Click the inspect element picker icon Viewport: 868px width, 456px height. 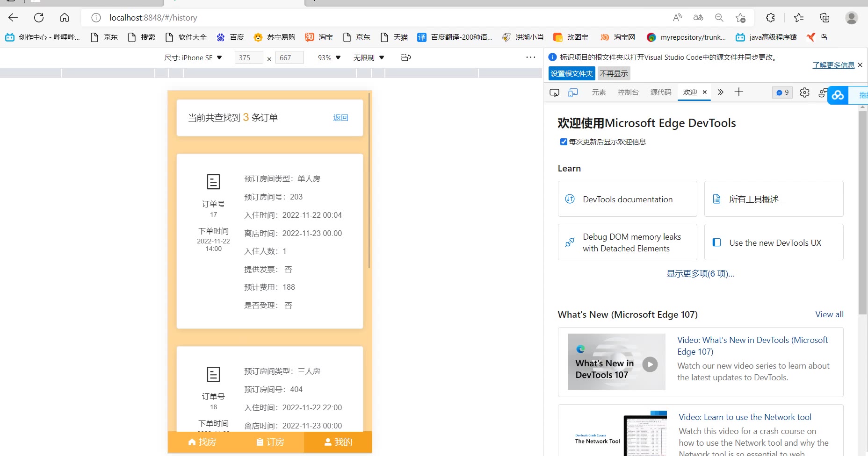tap(554, 93)
